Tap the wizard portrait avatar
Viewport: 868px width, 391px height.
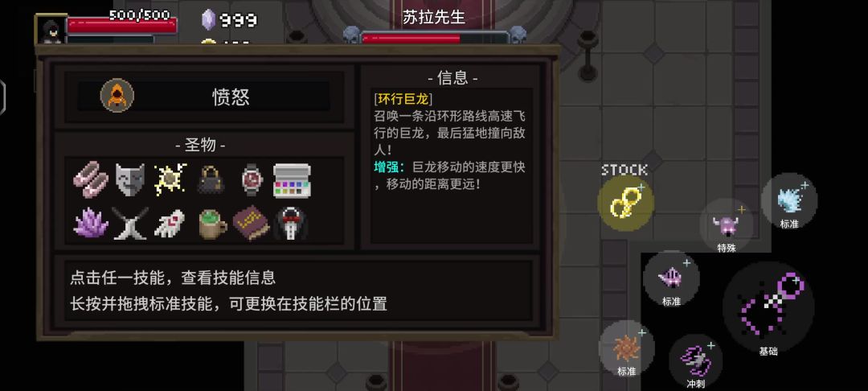click(51, 29)
